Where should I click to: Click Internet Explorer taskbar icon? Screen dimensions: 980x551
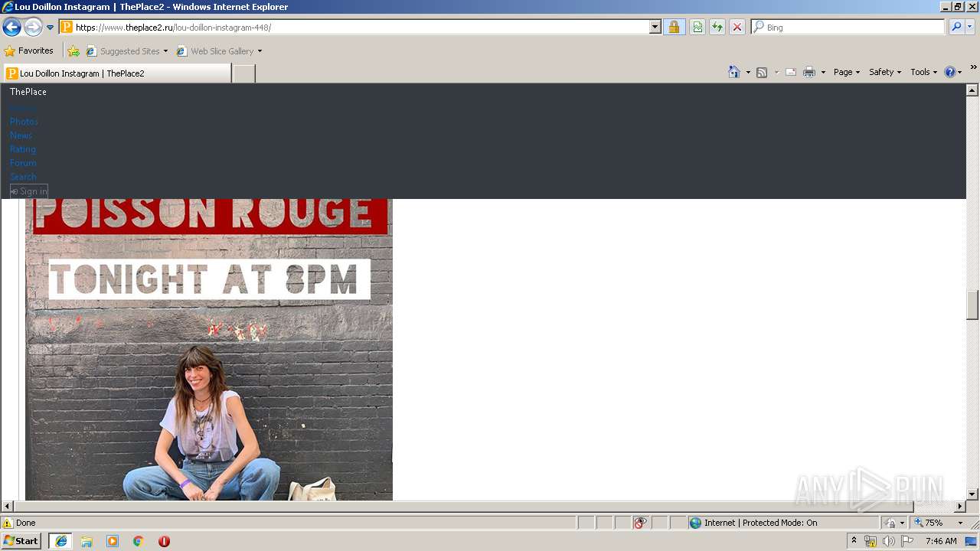60,541
